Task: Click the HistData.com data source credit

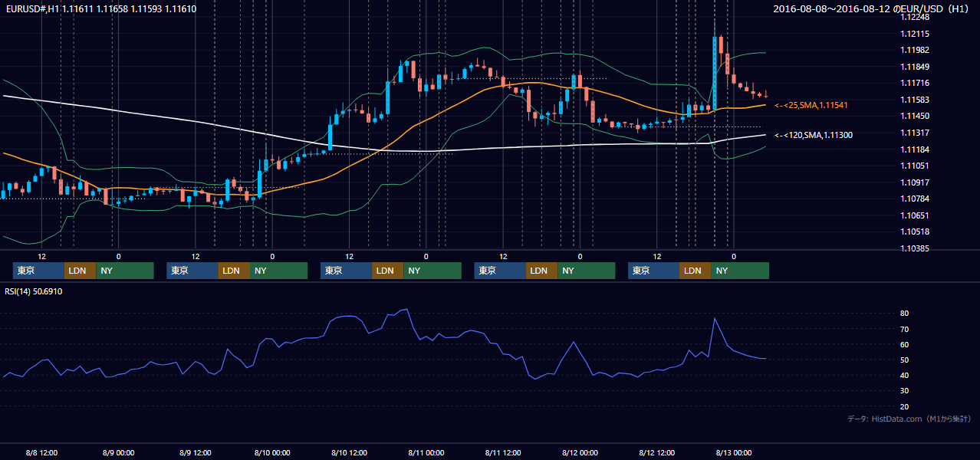Action: (x=909, y=419)
